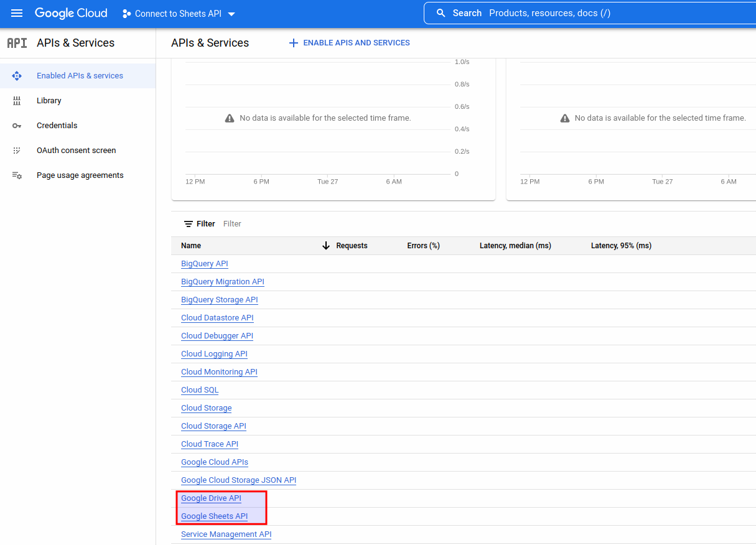The height and width of the screenshot is (545, 756).
Task: Sort by the Requests column header
Action: [352, 246]
